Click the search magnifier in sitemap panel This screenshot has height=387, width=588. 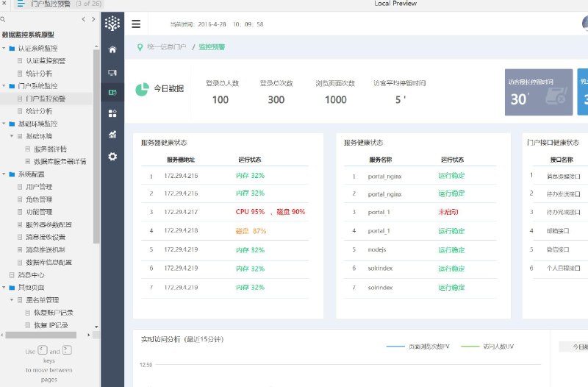tap(3, 19)
